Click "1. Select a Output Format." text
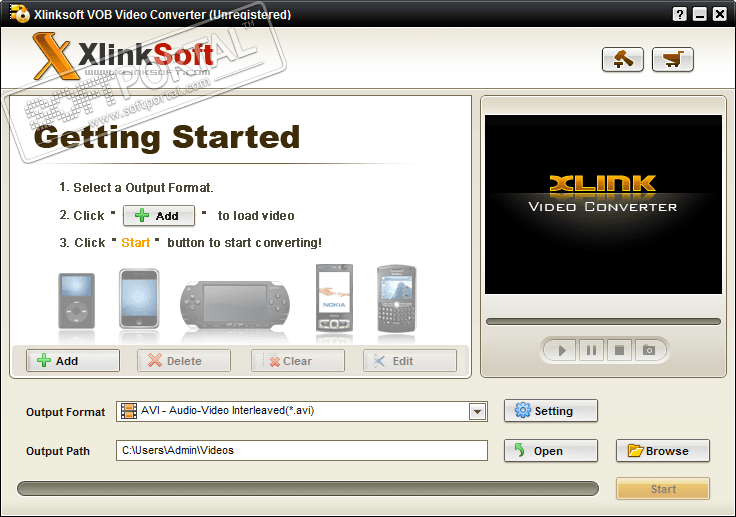Screen dimensions: 736x517 pos(136,188)
